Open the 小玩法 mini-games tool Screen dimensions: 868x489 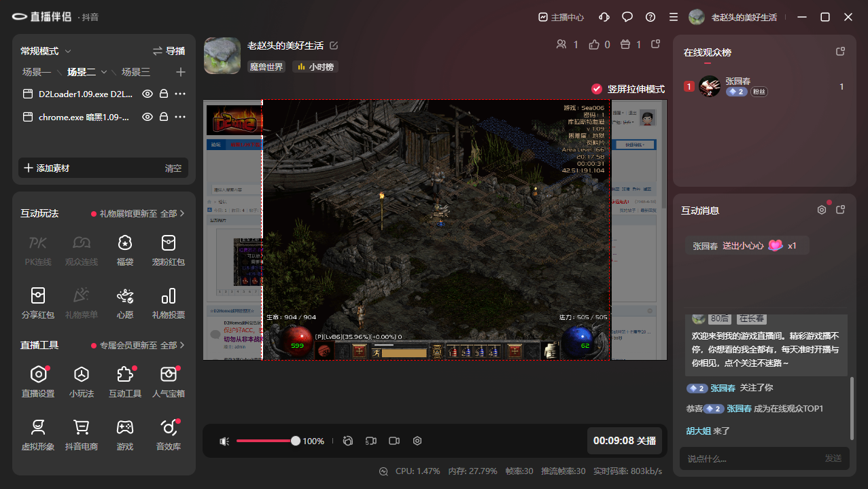point(82,381)
